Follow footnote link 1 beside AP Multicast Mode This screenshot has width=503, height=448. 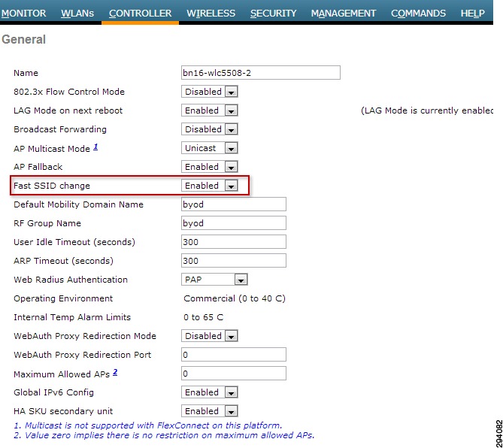point(95,147)
